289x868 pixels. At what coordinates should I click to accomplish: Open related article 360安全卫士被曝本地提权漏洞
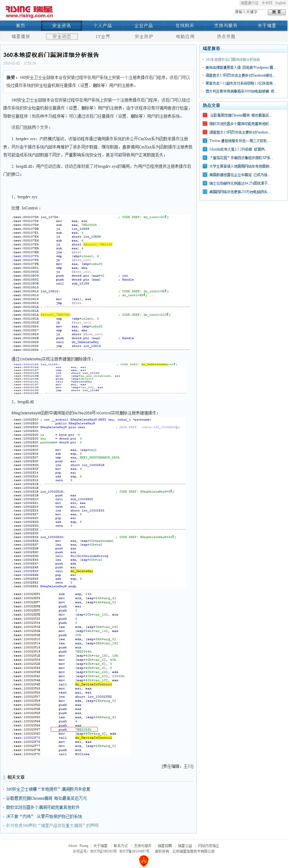[x=48, y=789]
